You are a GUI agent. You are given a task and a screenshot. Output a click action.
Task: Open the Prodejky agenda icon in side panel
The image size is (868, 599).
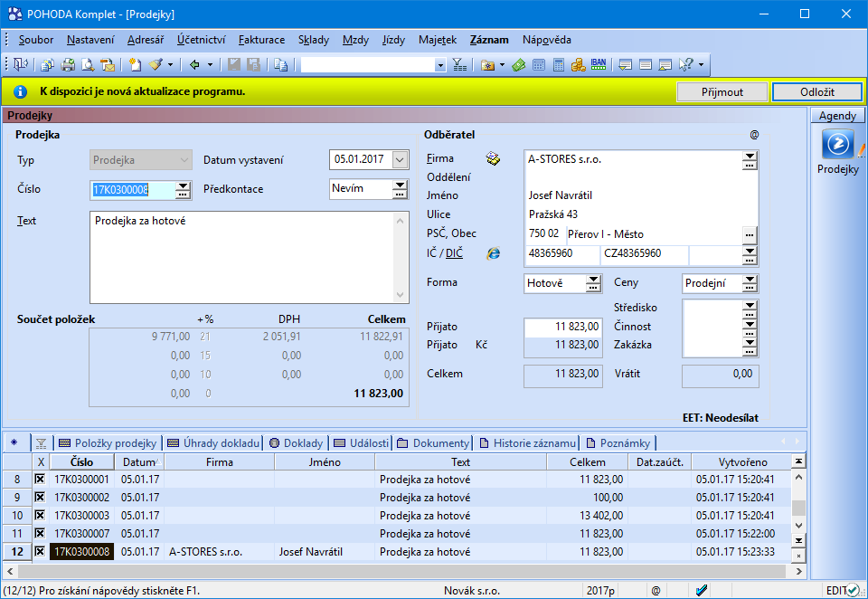click(x=837, y=144)
